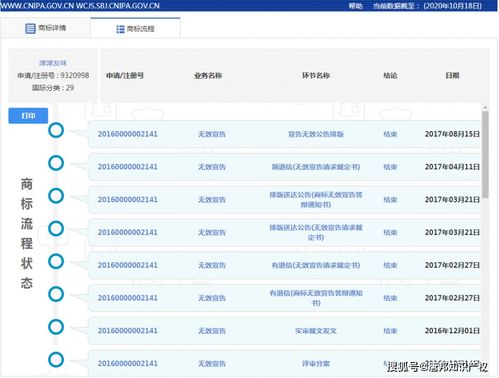The height and width of the screenshot is (378, 499).
Task: Open the 商标详情 tab
Action: pos(45,28)
